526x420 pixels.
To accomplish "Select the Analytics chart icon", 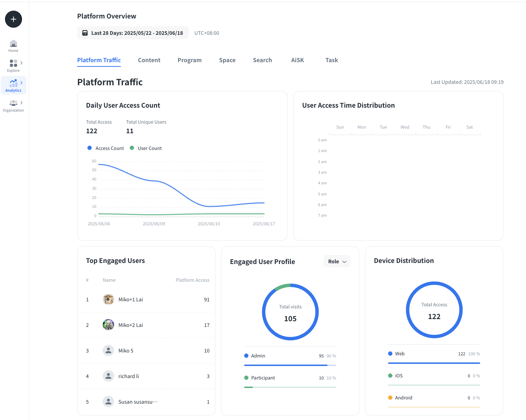I will click(14, 83).
